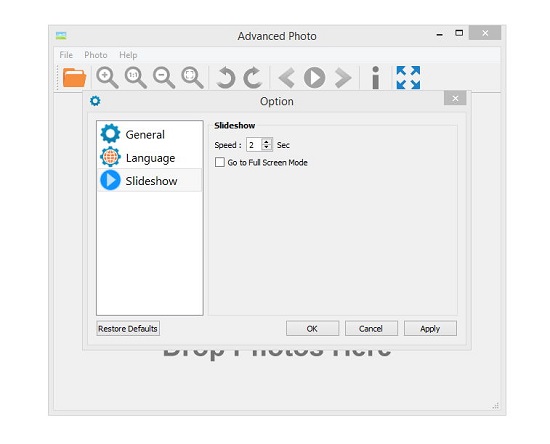Enter full screen with the blue arrows icon
Image resolution: width=550 pixels, height=444 pixels.
pyautogui.click(x=408, y=78)
